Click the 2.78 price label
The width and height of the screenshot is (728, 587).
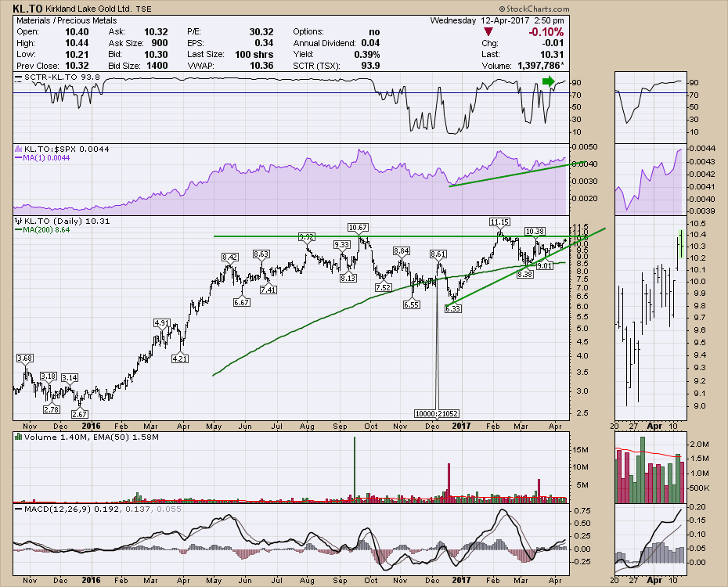coord(51,410)
